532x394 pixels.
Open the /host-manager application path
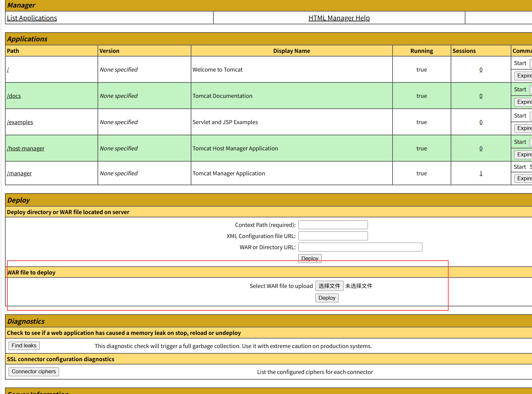point(26,148)
